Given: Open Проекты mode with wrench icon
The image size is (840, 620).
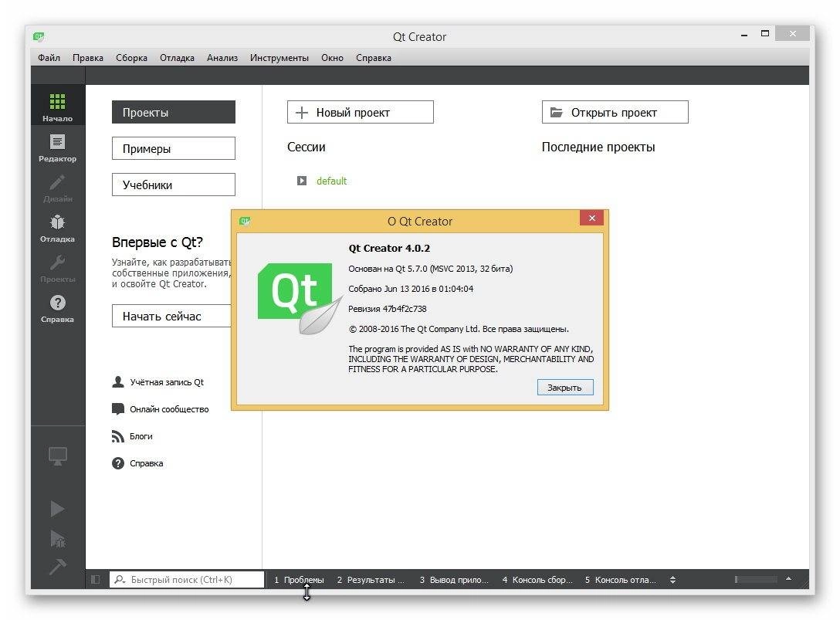Looking at the screenshot, I should (57, 268).
